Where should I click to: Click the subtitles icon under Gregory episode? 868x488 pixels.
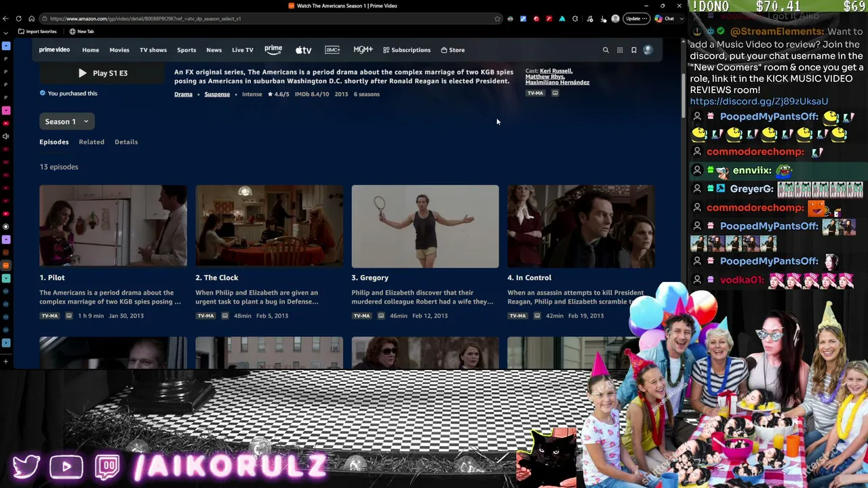(x=380, y=316)
